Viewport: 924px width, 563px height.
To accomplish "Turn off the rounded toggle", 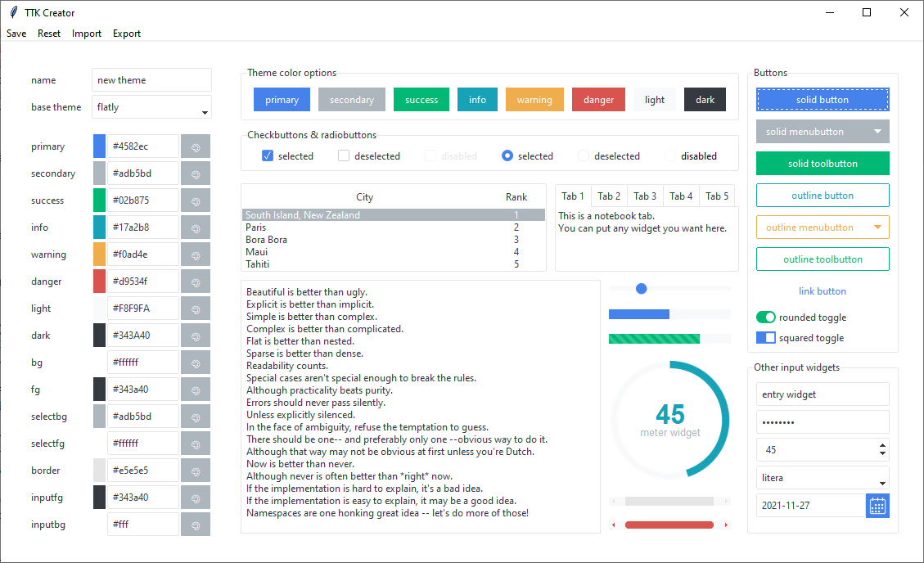I will (x=765, y=318).
